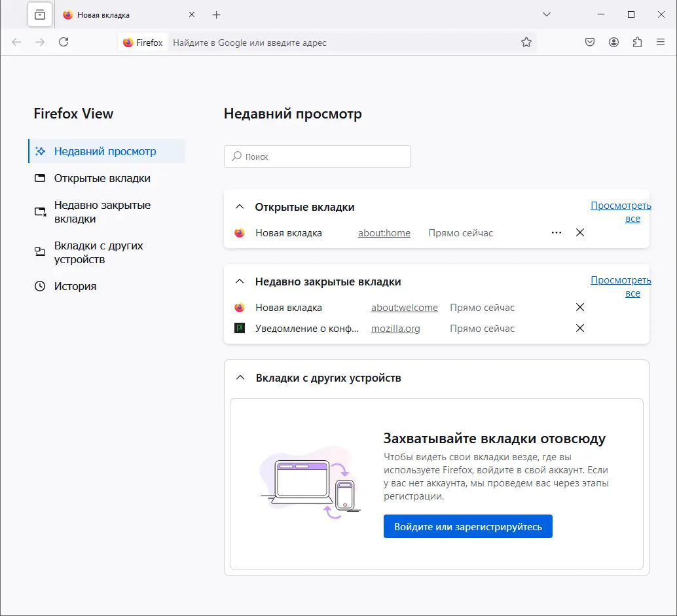The image size is (677, 616).
Task: Go to Вкладки с других устройств in the sidebar
Action: (x=98, y=253)
